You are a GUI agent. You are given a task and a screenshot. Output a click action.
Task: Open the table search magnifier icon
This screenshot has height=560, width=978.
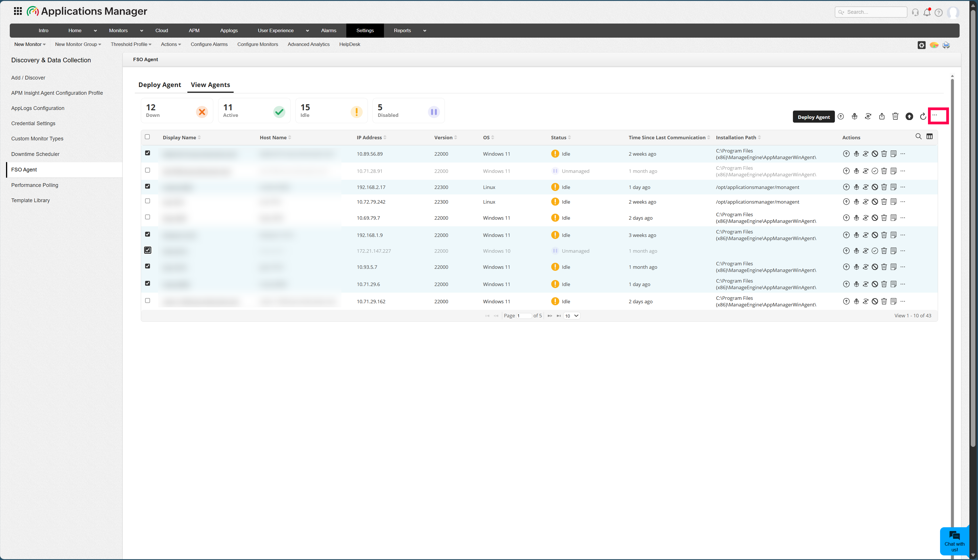918,136
